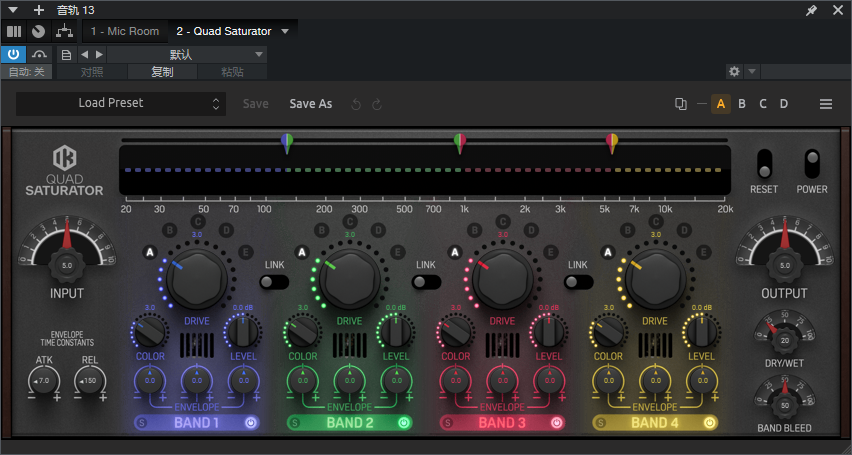Toggle LINK between Band 1 and 2
The height and width of the screenshot is (455, 852).
(x=274, y=282)
